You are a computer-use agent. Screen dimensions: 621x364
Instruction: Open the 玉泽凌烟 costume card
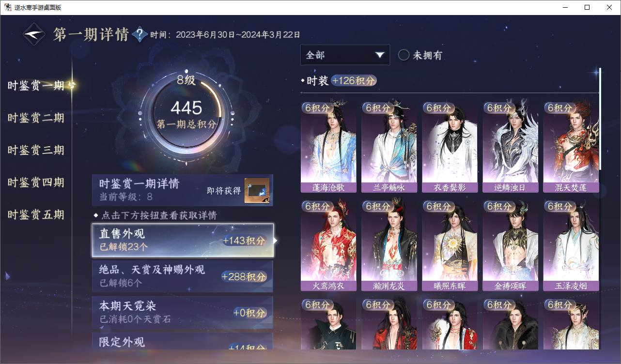point(571,246)
